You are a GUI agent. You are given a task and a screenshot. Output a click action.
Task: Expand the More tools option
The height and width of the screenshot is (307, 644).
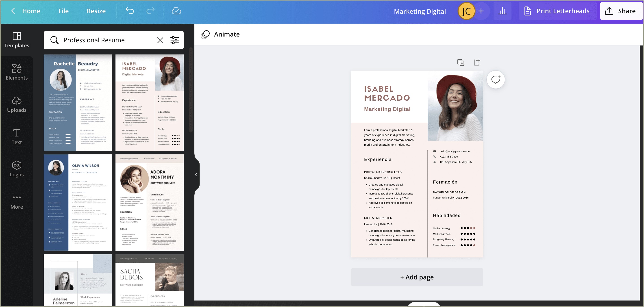pos(16,201)
